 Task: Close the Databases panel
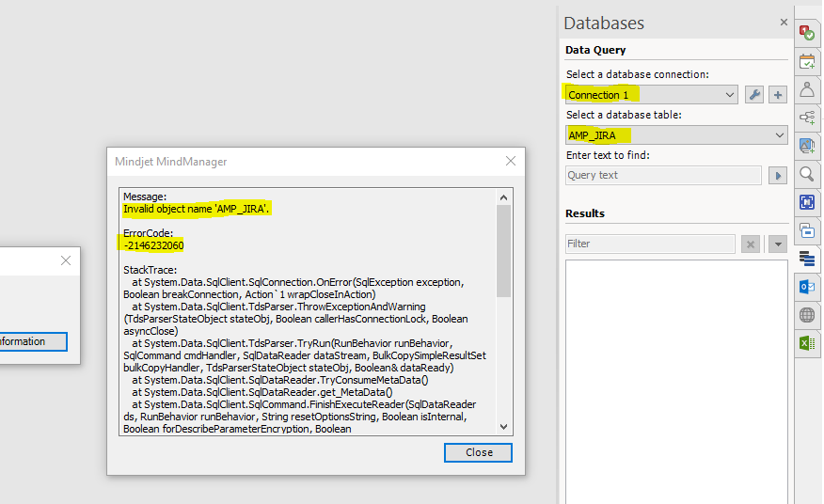pos(784,23)
